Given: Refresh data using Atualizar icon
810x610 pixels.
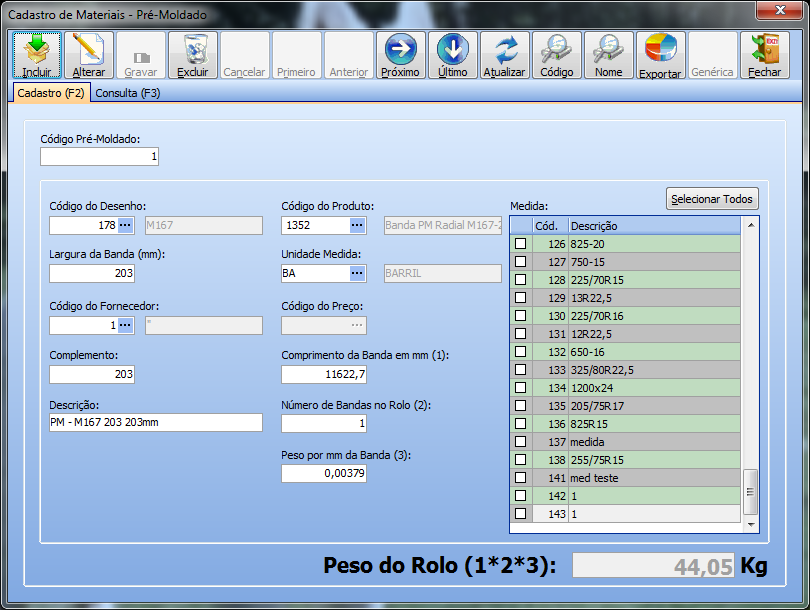Looking at the screenshot, I should pos(505,55).
